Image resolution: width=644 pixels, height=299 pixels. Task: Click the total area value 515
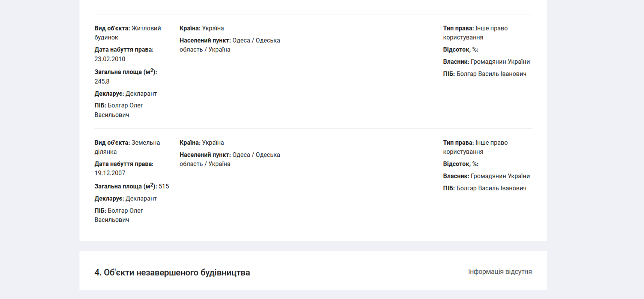coord(164,186)
